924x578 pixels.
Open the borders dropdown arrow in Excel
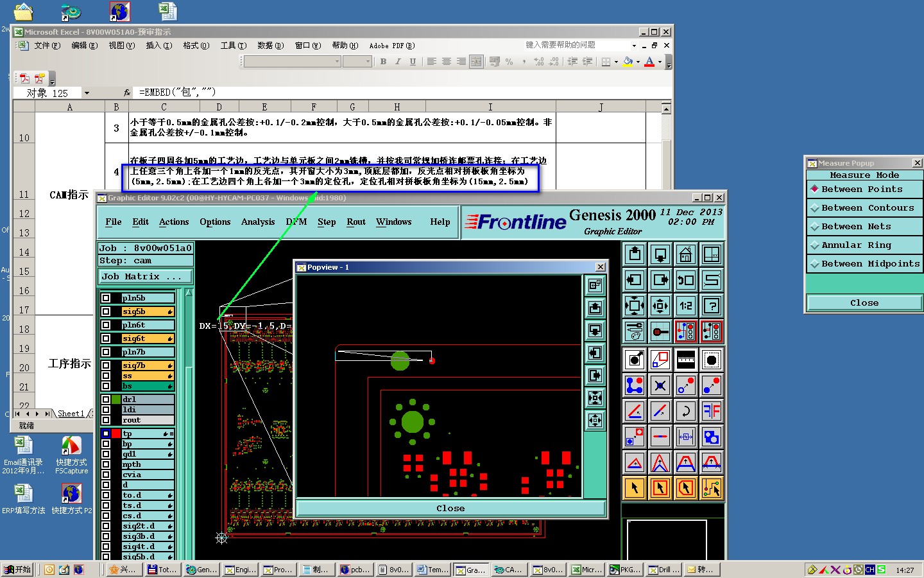616,62
